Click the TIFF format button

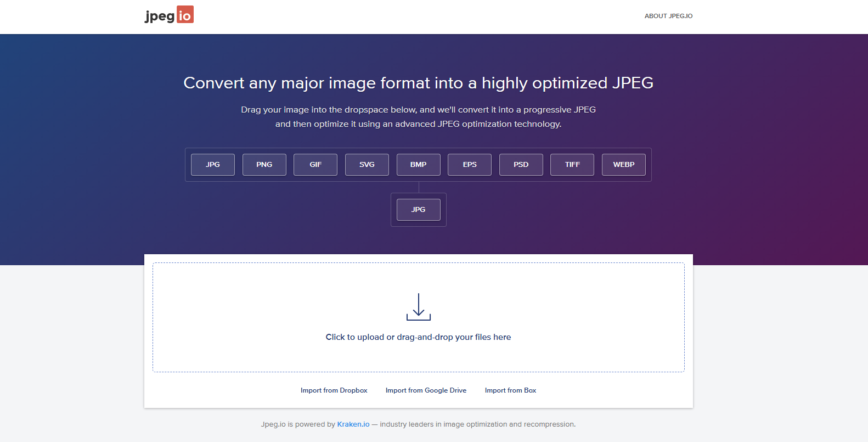(x=572, y=165)
